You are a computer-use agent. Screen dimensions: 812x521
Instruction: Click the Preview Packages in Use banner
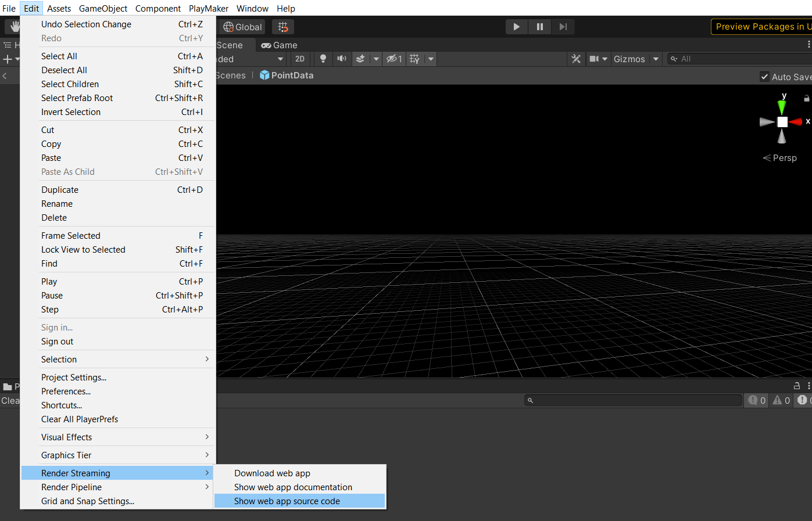pos(761,26)
